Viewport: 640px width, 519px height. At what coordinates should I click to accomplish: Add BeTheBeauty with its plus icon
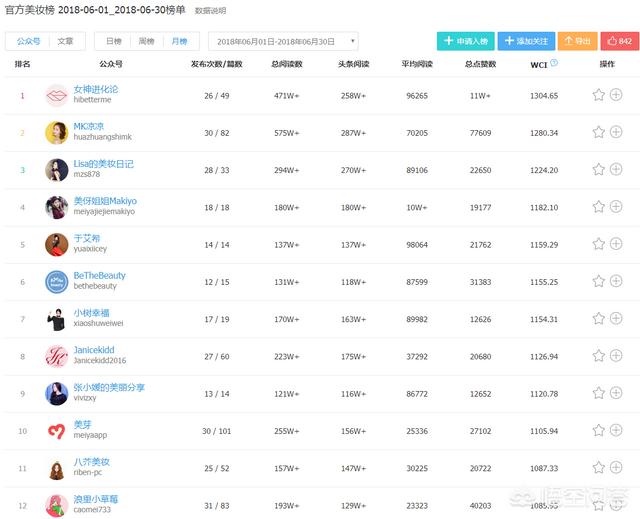(x=616, y=281)
